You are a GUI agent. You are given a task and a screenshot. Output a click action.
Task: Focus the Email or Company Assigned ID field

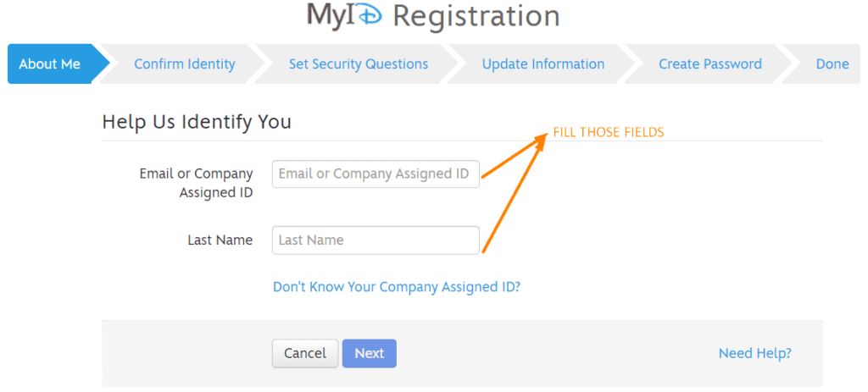click(376, 174)
